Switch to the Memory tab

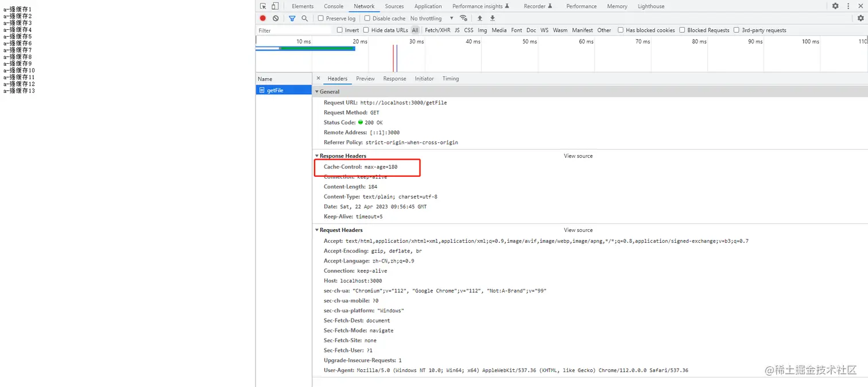pyautogui.click(x=617, y=6)
